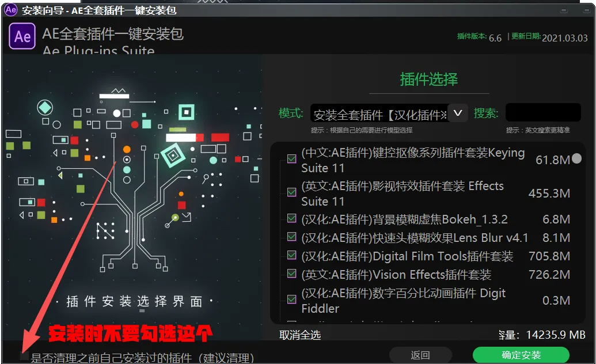Click the install mode combo box text
The image size is (596, 364).
tap(379, 114)
